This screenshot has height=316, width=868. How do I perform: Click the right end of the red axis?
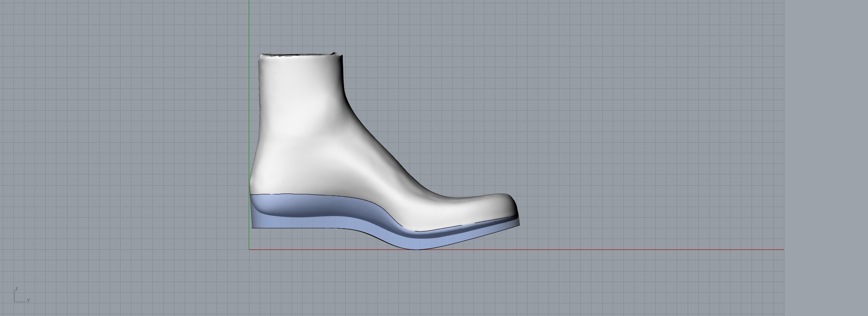[x=783, y=250]
